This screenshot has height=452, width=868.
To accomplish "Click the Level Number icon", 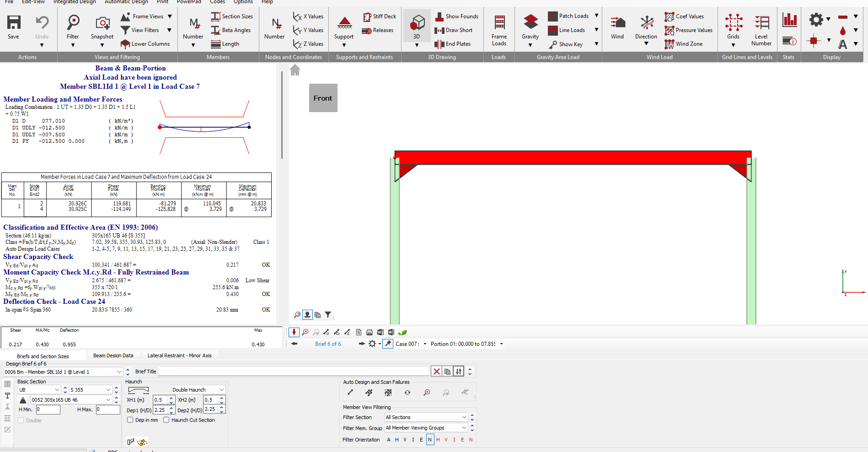I will [761, 22].
